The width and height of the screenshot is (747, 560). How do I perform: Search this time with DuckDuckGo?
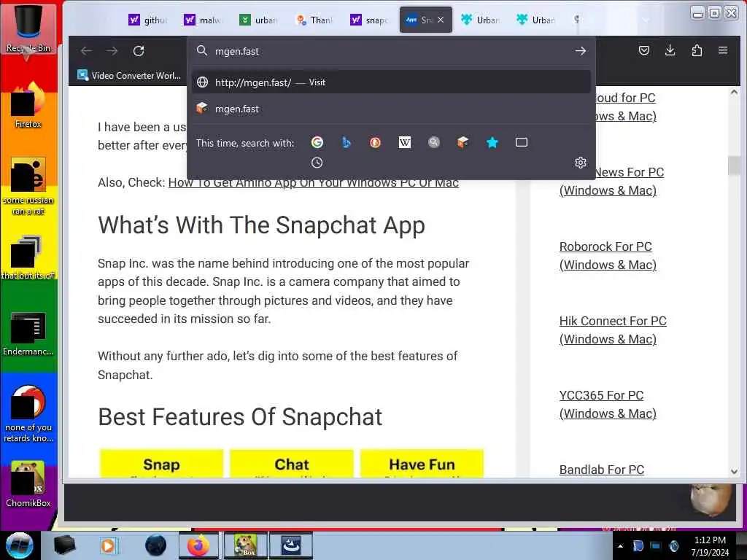376,142
